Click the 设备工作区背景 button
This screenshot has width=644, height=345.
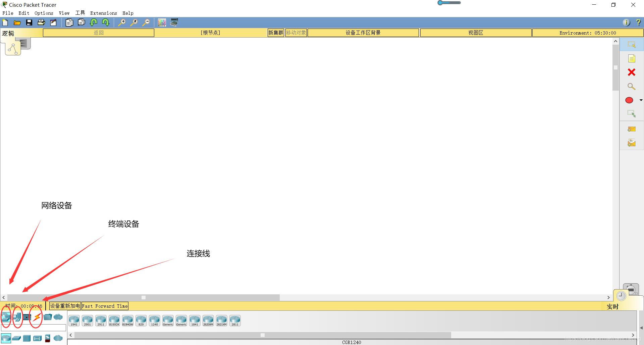[363, 33]
